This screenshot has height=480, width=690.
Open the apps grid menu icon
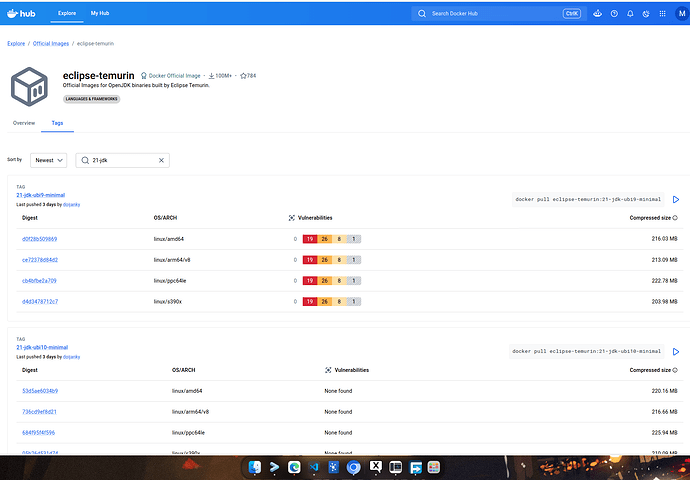point(662,14)
